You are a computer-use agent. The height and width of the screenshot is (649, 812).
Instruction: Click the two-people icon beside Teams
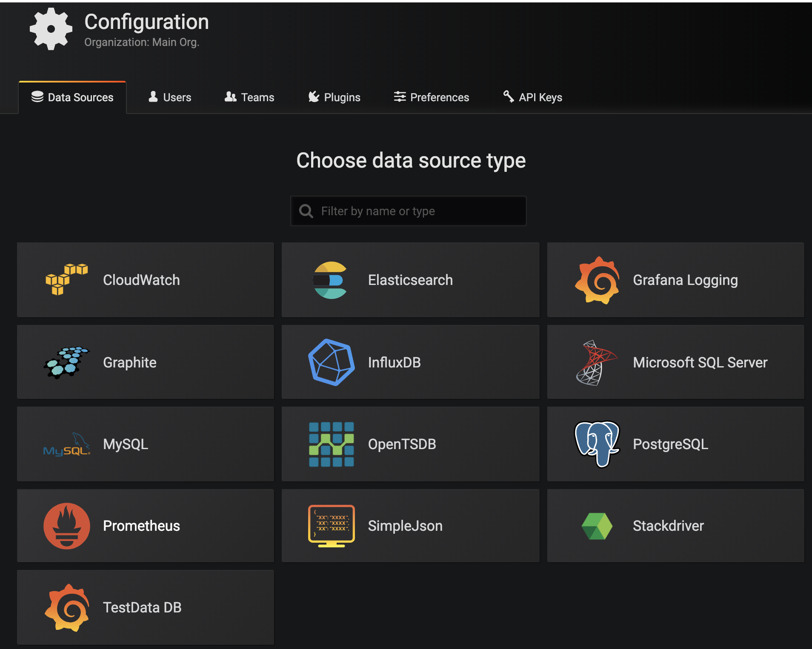[x=230, y=97]
